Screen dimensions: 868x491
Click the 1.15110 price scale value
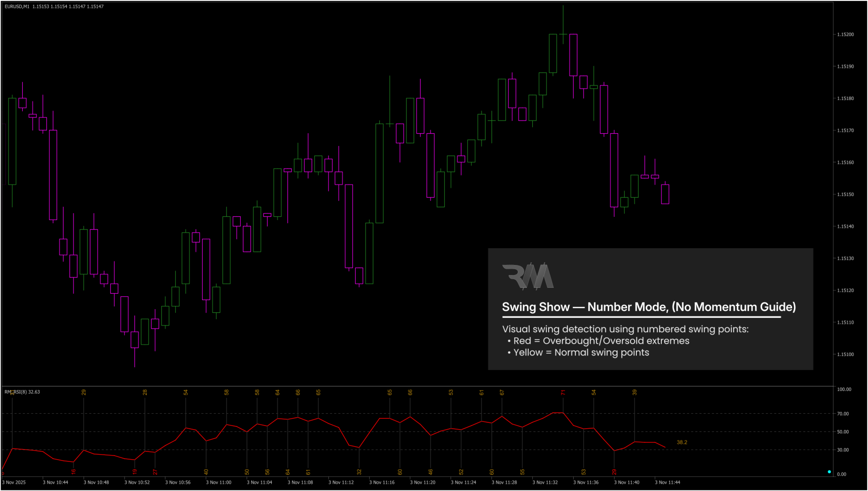coord(845,322)
